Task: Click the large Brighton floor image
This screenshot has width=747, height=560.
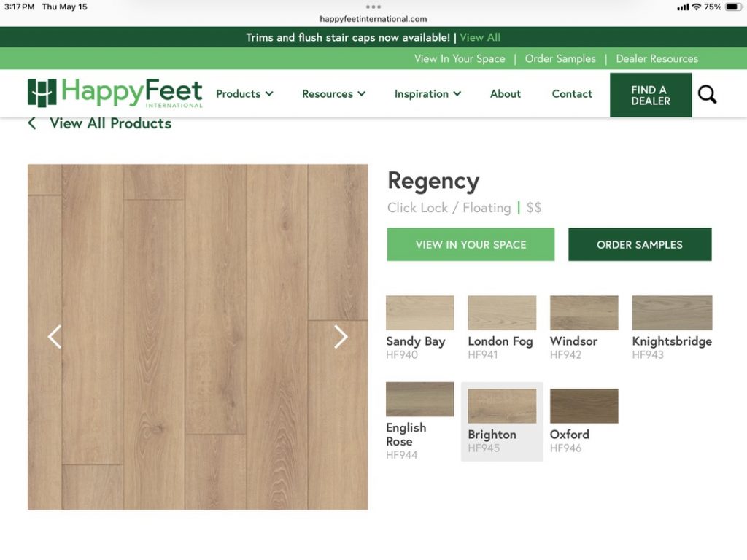Action: [198, 337]
